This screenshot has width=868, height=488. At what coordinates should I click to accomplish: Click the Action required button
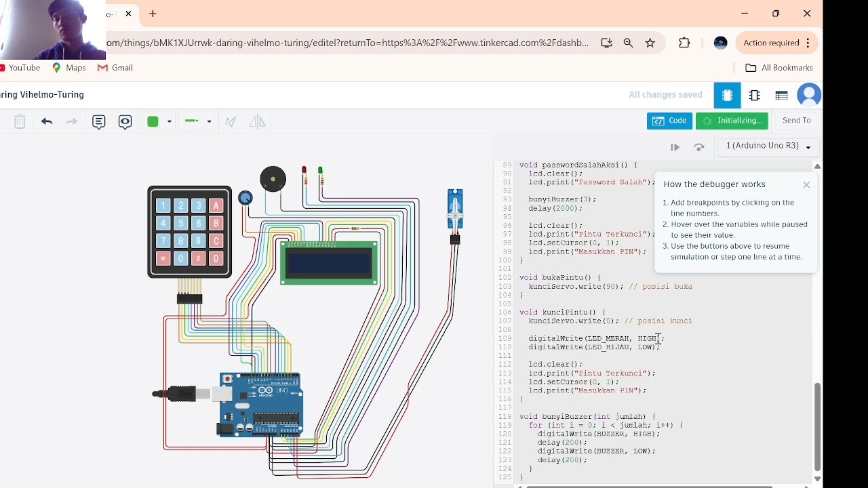pyautogui.click(x=777, y=43)
